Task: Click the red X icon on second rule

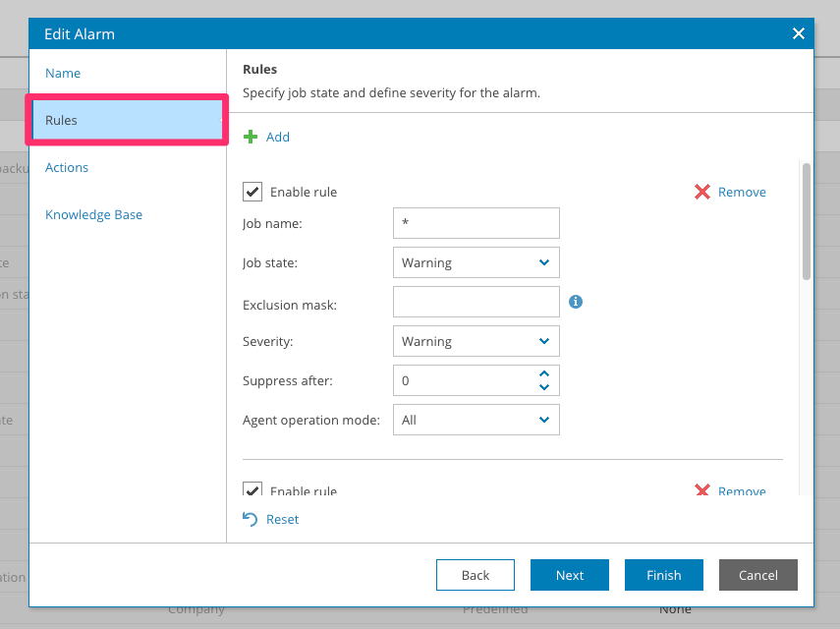Action: (702, 489)
